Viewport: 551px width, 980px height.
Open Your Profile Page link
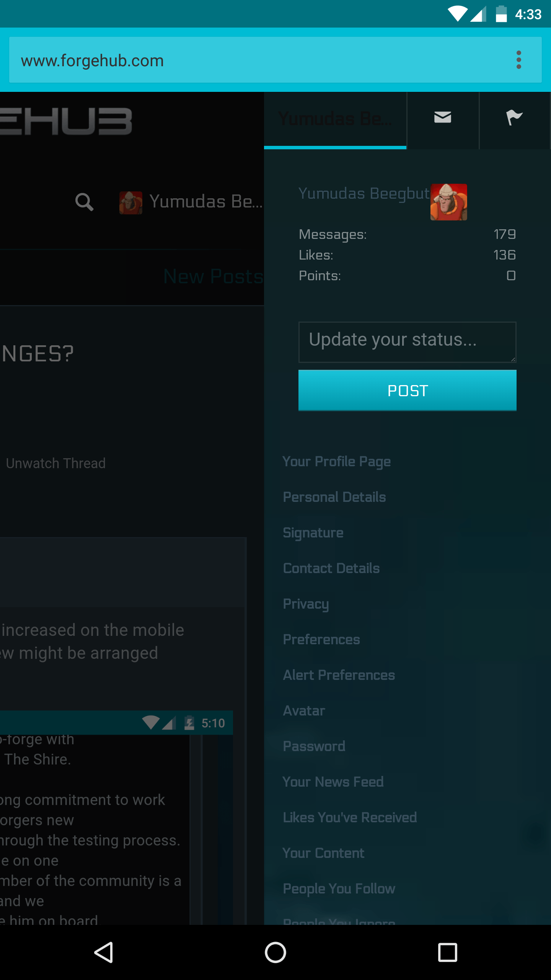[x=337, y=462]
